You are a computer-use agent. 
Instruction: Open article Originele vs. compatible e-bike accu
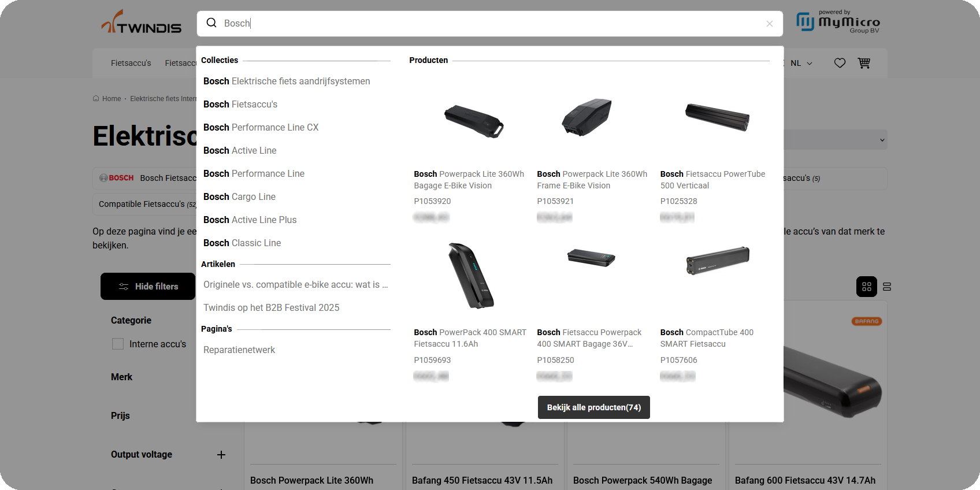[x=296, y=284]
